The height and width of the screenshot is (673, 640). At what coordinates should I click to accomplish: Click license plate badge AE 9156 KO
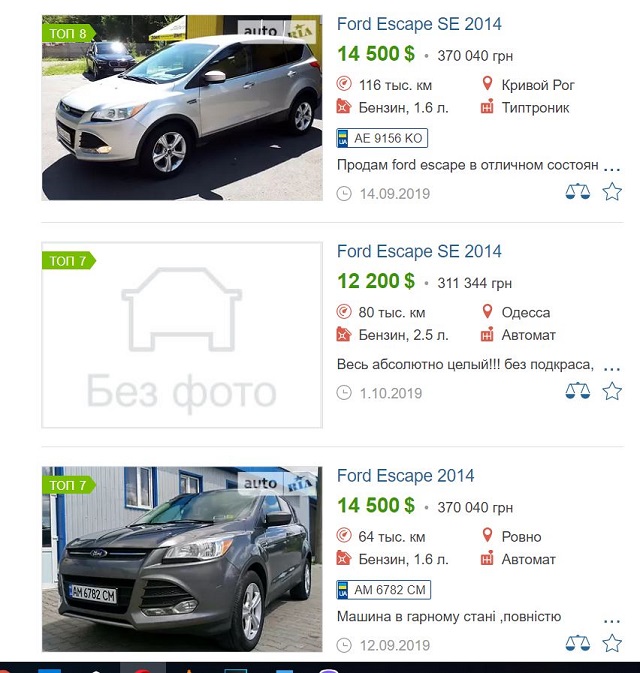382,138
